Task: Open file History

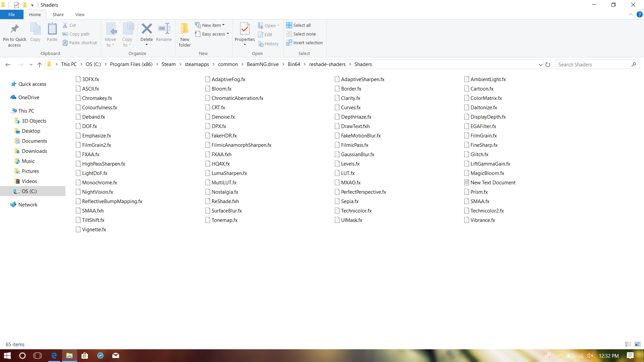Action: click(x=268, y=44)
